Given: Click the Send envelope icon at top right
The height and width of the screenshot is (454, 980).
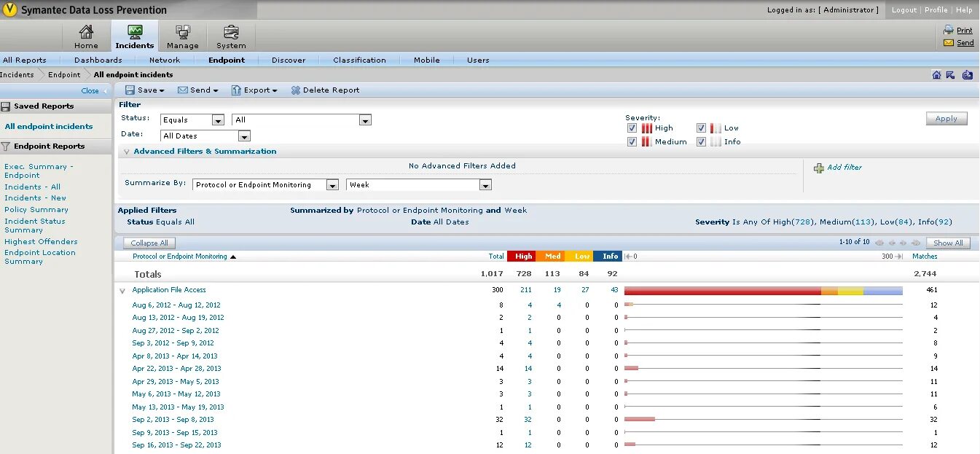Looking at the screenshot, I should (949, 42).
